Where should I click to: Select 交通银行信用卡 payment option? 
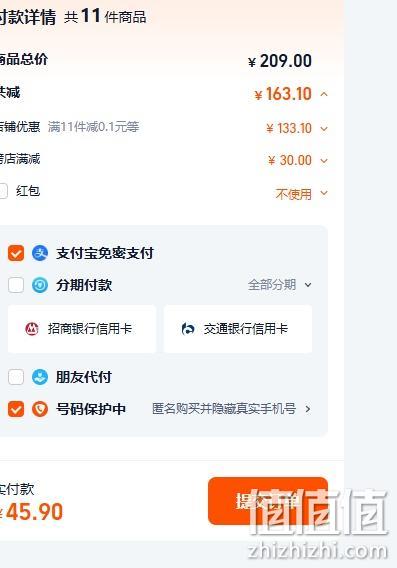238,329
